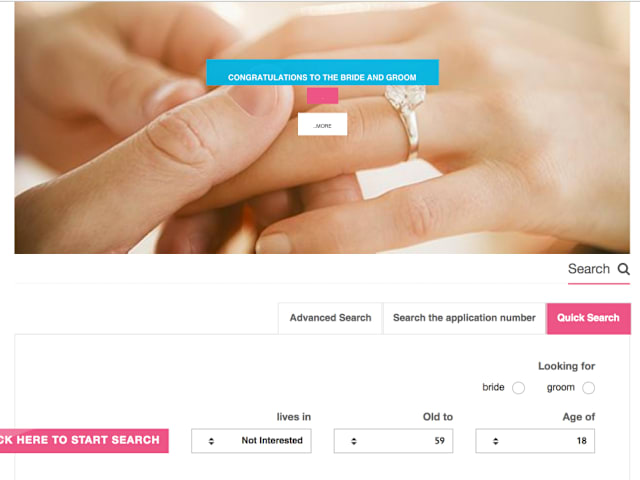The image size is (640, 480).
Task: Click the magnifying glass search icon
Action: [x=623, y=269]
